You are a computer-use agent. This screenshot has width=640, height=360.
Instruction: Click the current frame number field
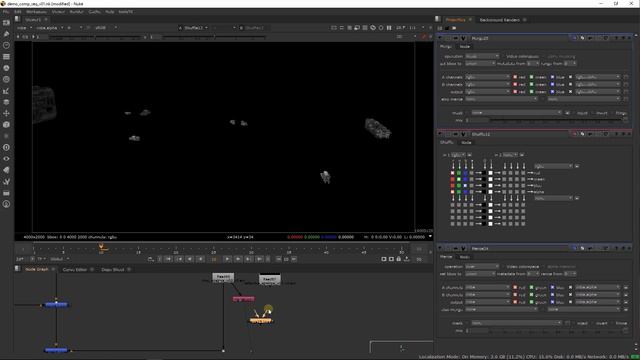click(x=213, y=259)
